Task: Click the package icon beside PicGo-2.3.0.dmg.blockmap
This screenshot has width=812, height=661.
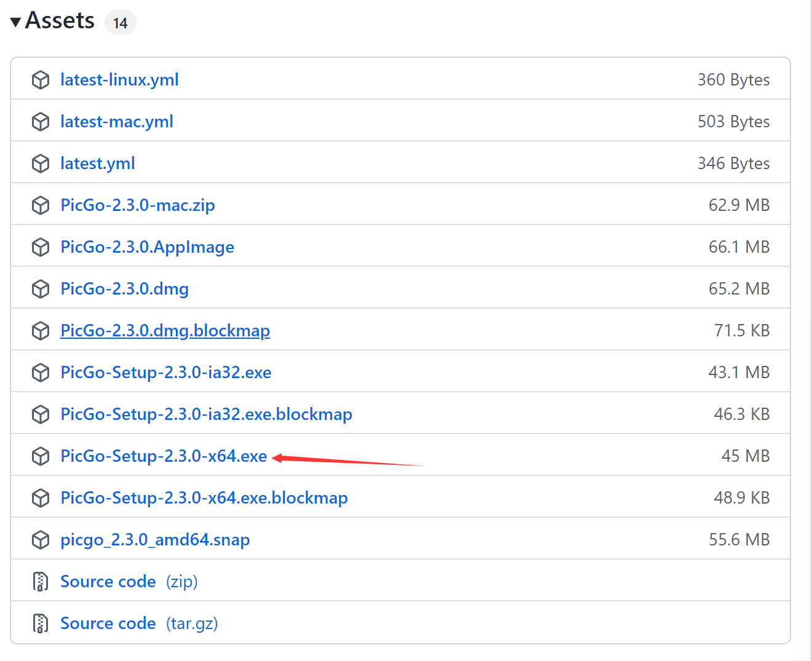Action: (x=41, y=331)
